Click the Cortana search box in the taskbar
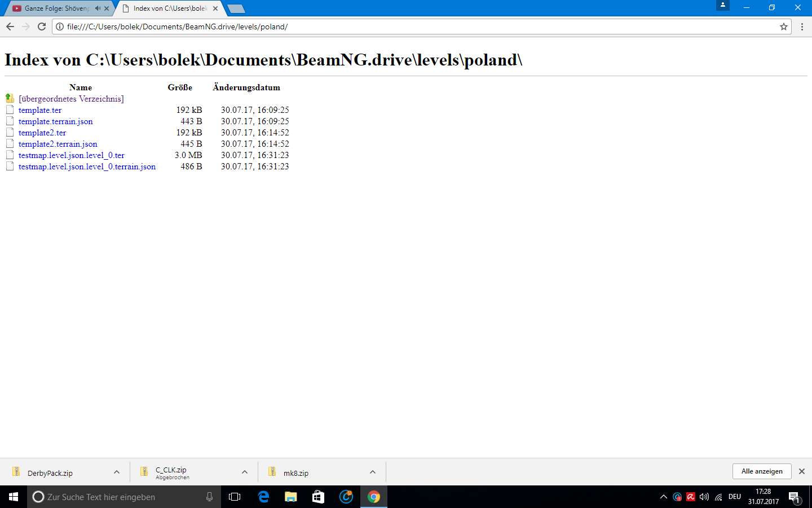 [x=124, y=497]
